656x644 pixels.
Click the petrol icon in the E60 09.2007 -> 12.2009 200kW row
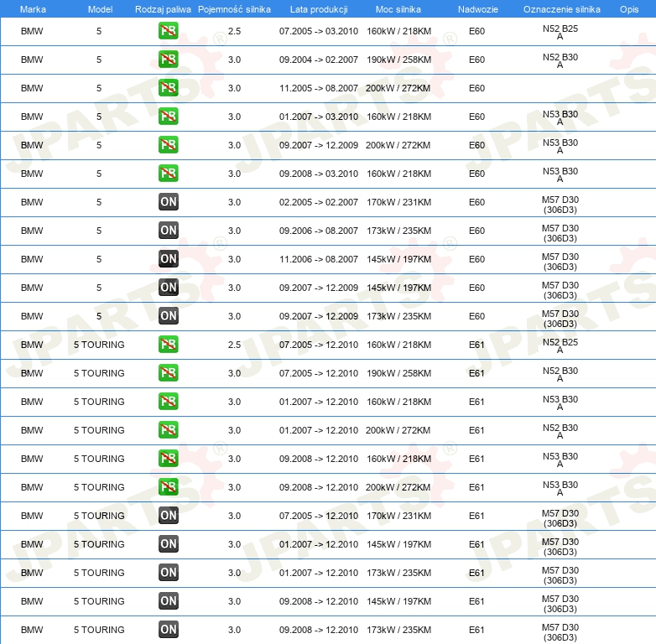click(x=168, y=145)
